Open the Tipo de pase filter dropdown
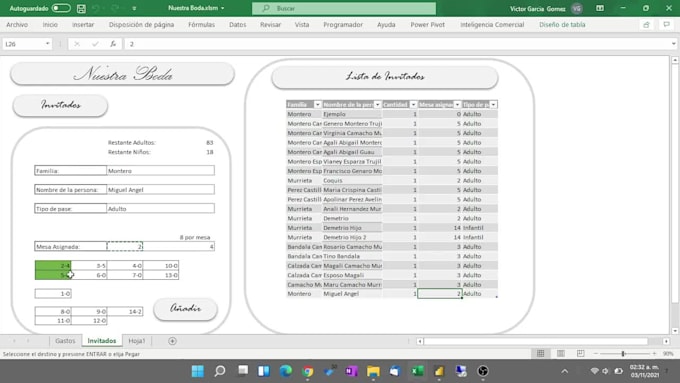 tap(494, 105)
